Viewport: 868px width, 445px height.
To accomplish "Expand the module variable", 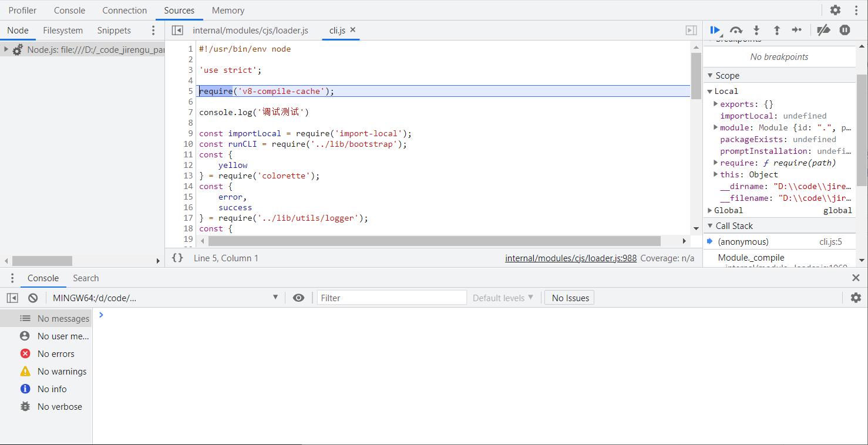I will [716, 127].
